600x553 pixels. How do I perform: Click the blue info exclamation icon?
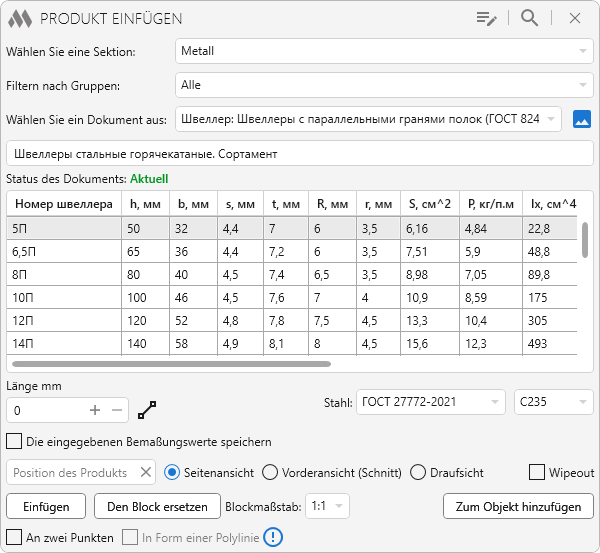click(274, 537)
